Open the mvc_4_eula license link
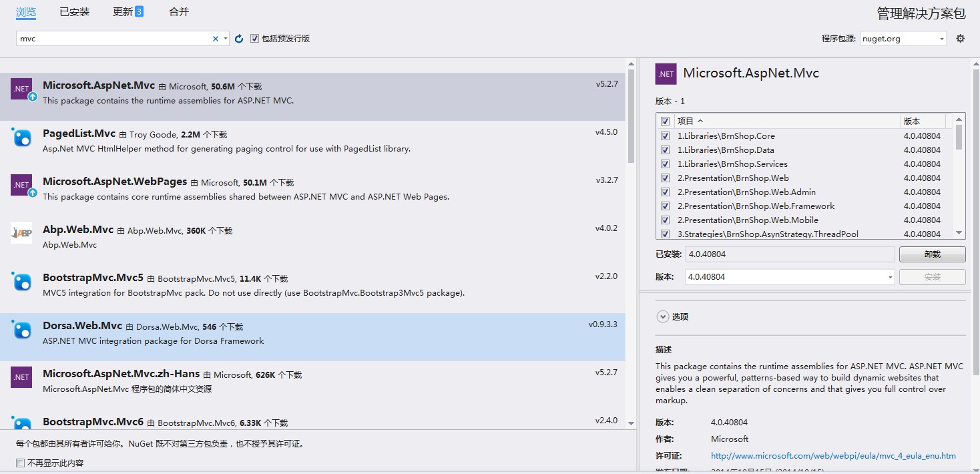 [833, 456]
